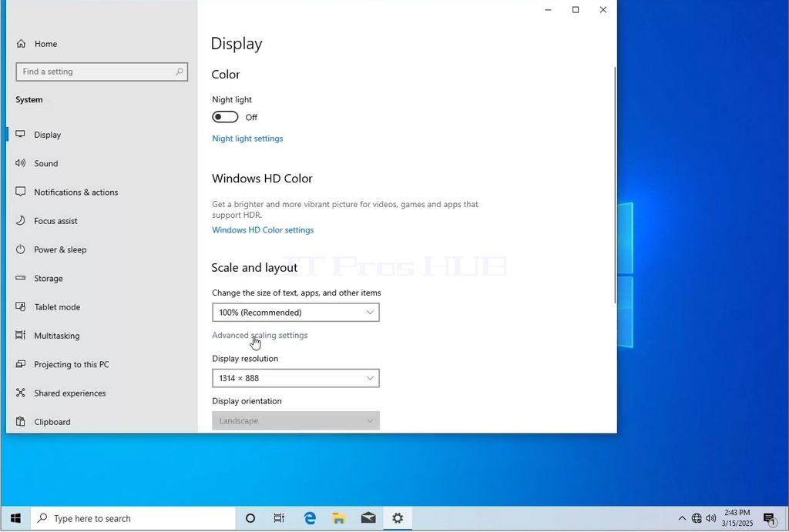Click the Find a setting search field
789x532 pixels.
102,72
